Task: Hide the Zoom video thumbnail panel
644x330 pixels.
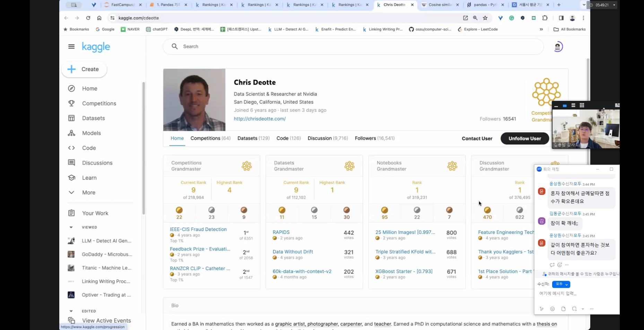Action: pyautogui.click(x=556, y=106)
